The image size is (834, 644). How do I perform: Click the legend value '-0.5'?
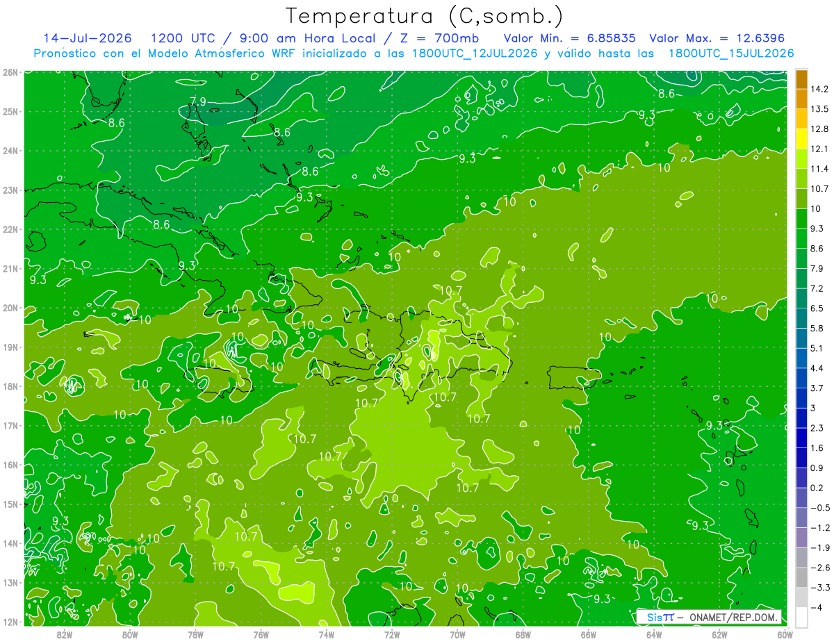coord(820,508)
